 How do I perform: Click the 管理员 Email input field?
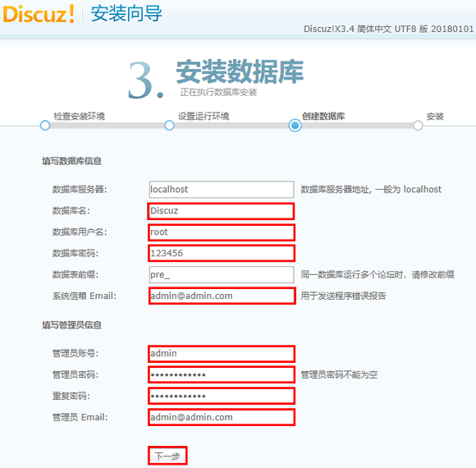222,417
